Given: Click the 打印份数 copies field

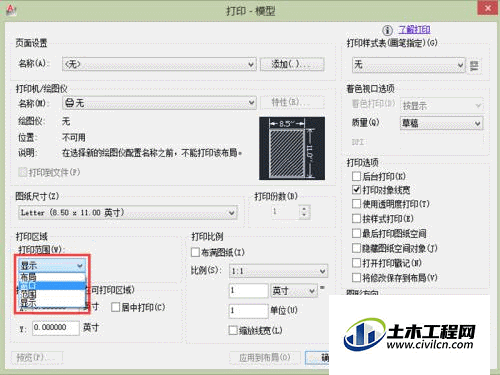Looking at the screenshot, I should 285,212.
